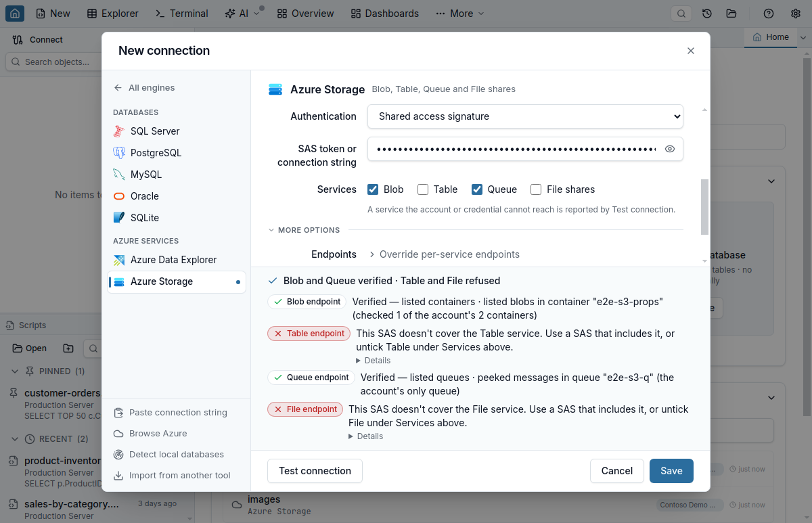Click the File endpoint status badge
Screen dimensions: 812x523
(x=305, y=409)
